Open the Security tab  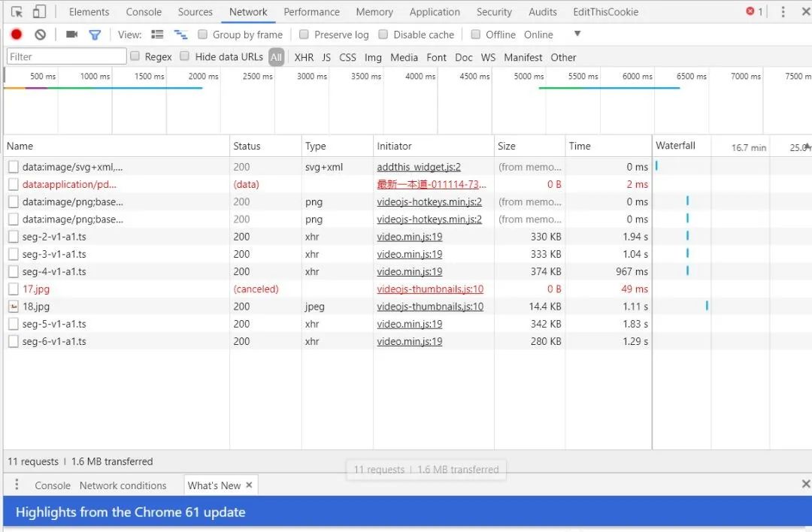pos(494,12)
